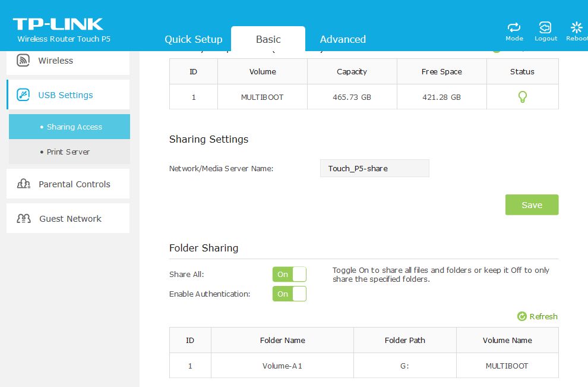Click the USB Settings sidebar icon
Viewport: 588px width, 387px height.
coord(23,95)
